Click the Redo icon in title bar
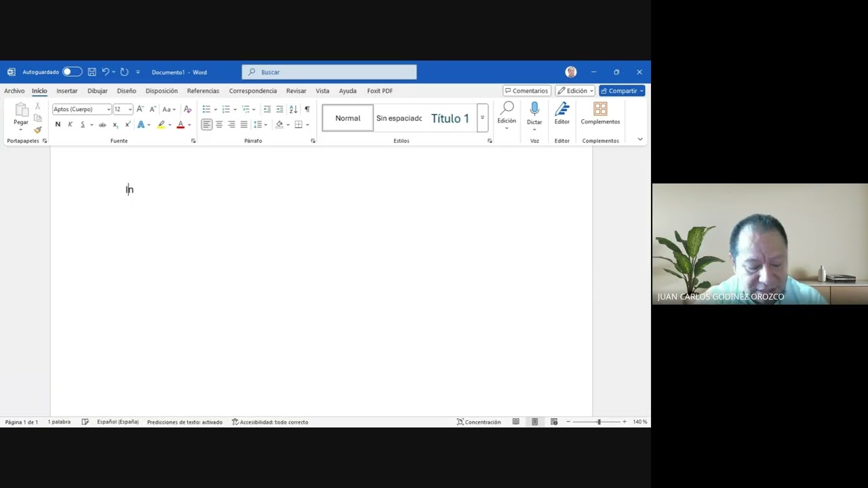The height and width of the screenshot is (488, 868). pyautogui.click(x=124, y=72)
